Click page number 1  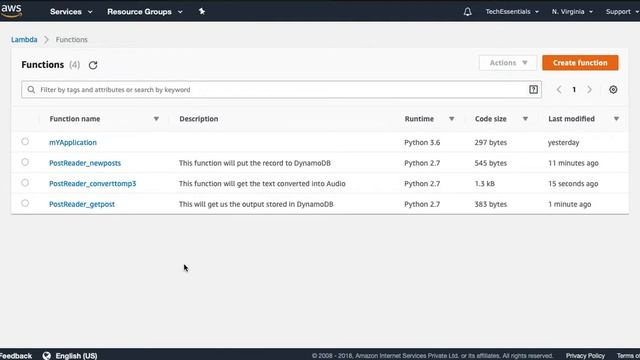point(574,89)
